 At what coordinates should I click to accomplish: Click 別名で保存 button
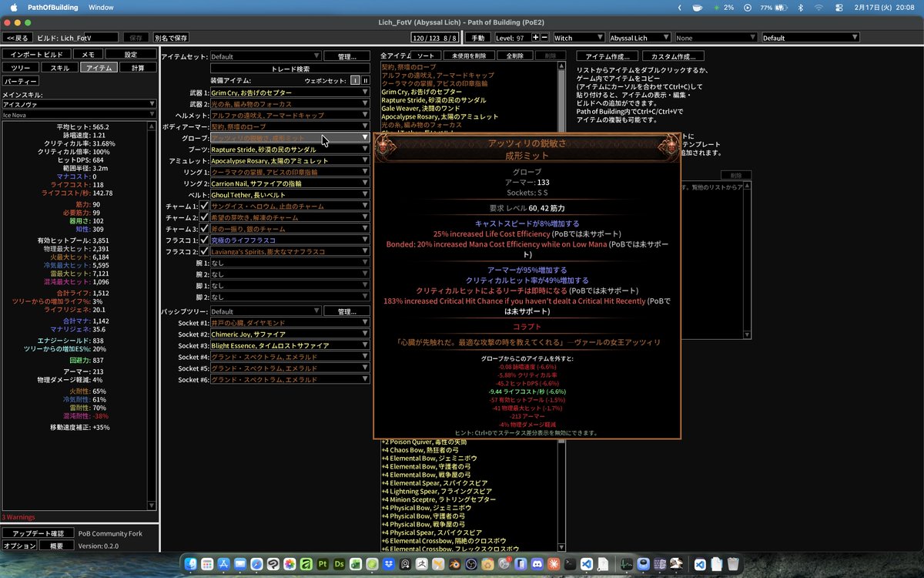coord(171,37)
